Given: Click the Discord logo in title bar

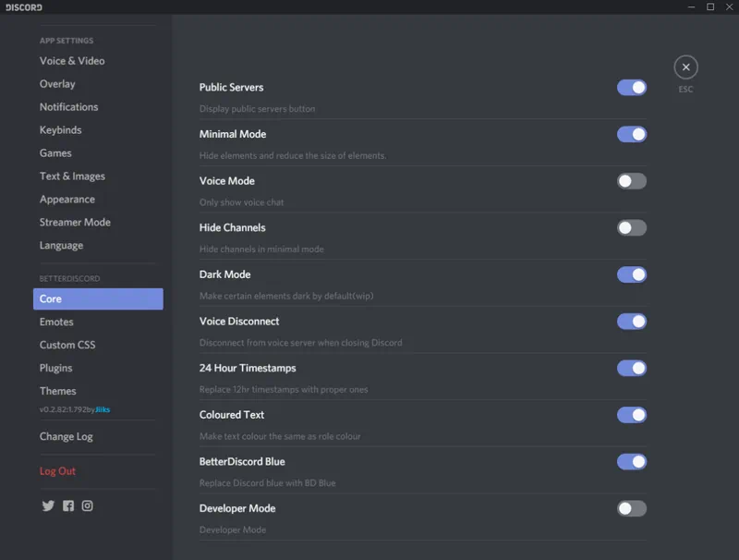Looking at the screenshot, I should (x=24, y=7).
